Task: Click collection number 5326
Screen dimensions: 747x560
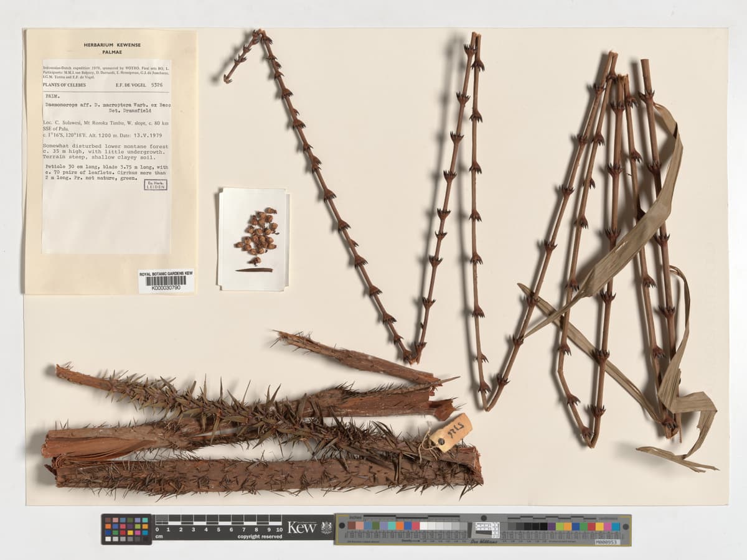Action: tap(156, 84)
